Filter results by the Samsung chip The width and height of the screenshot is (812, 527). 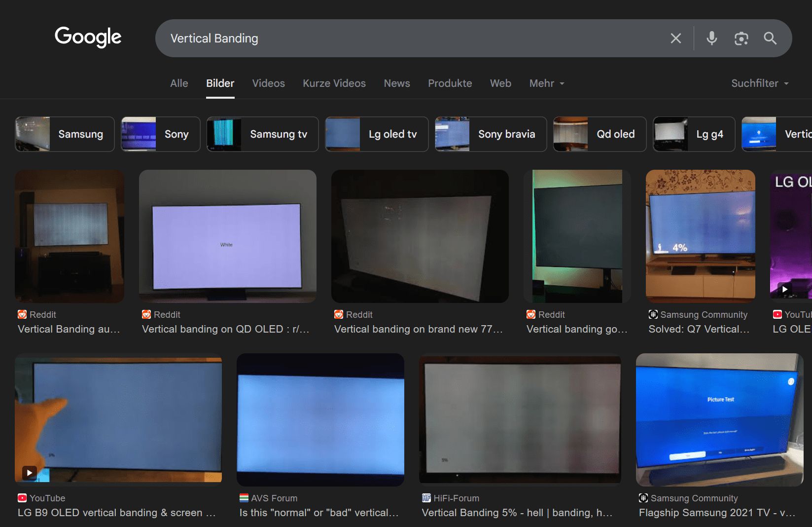[65, 134]
